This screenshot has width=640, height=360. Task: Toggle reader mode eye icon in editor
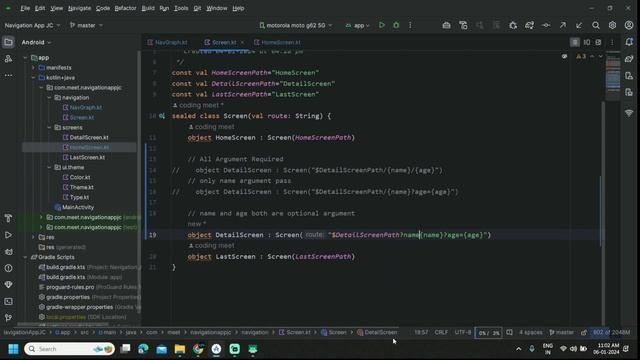coord(564,56)
